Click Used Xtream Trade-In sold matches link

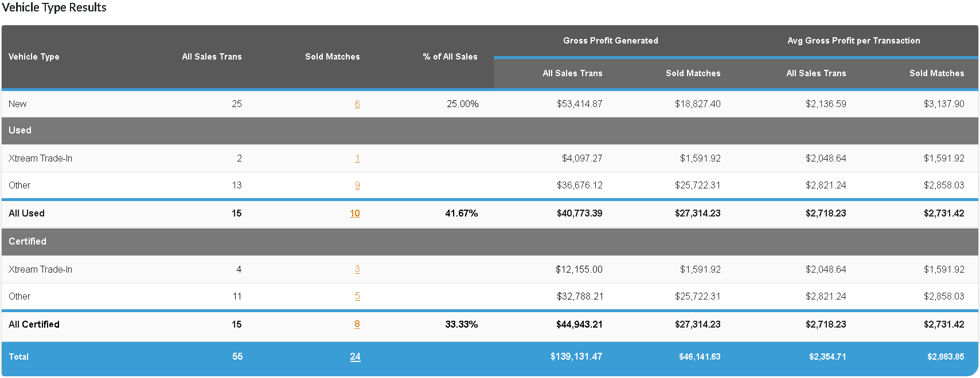tap(357, 158)
